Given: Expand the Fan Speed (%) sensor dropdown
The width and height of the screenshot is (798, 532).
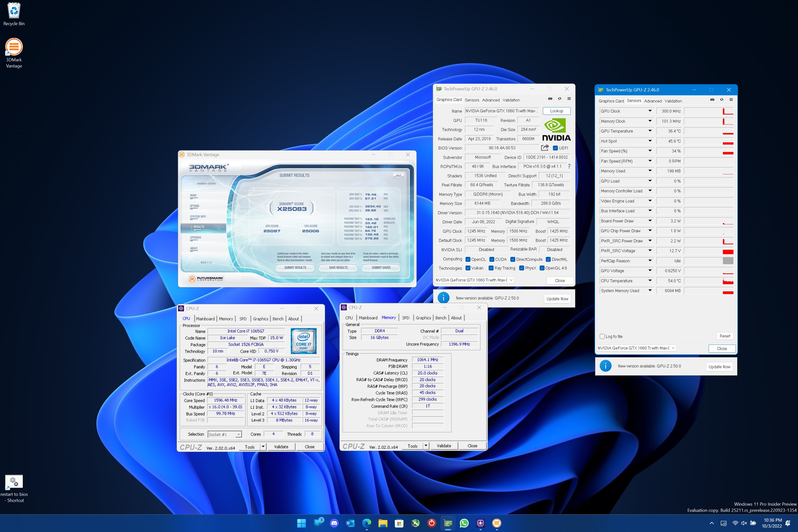Looking at the screenshot, I should tap(650, 151).
